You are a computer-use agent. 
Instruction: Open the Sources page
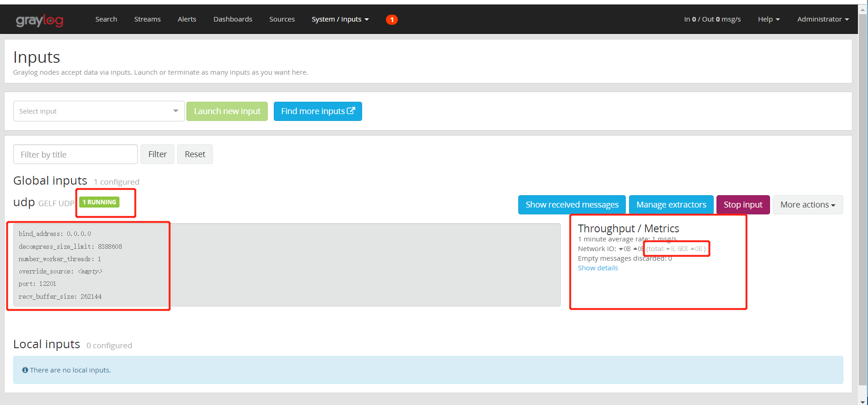pos(282,19)
